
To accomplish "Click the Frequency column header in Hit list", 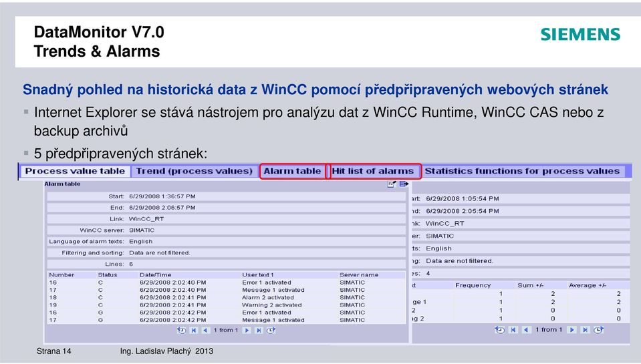I will coord(473,285).
